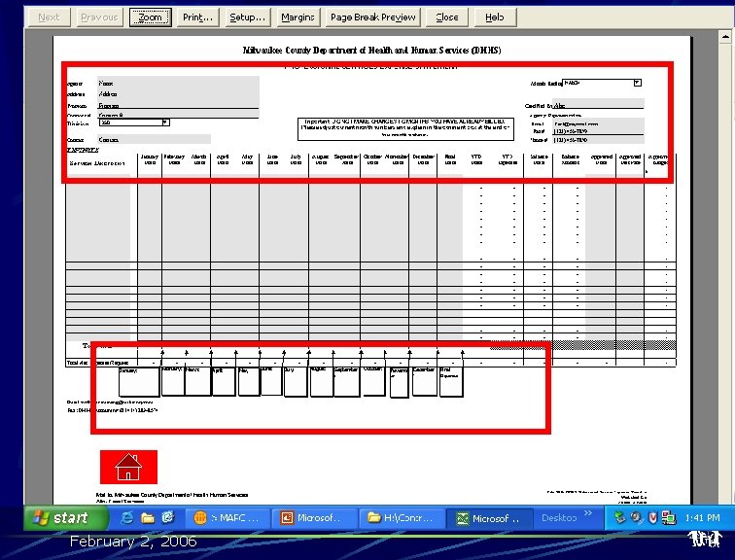
Task: Click the December box below the table
Action: [424, 380]
